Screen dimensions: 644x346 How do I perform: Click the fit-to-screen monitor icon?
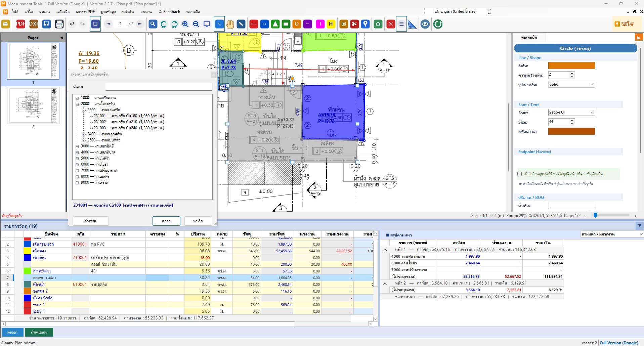click(207, 24)
